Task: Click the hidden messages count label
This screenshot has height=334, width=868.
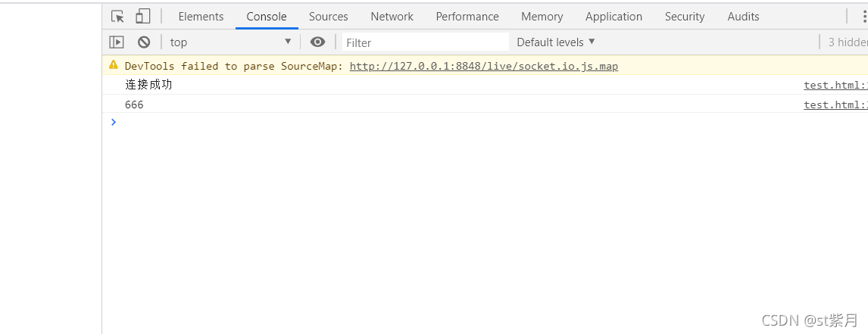Action: pyautogui.click(x=848, y=42)
